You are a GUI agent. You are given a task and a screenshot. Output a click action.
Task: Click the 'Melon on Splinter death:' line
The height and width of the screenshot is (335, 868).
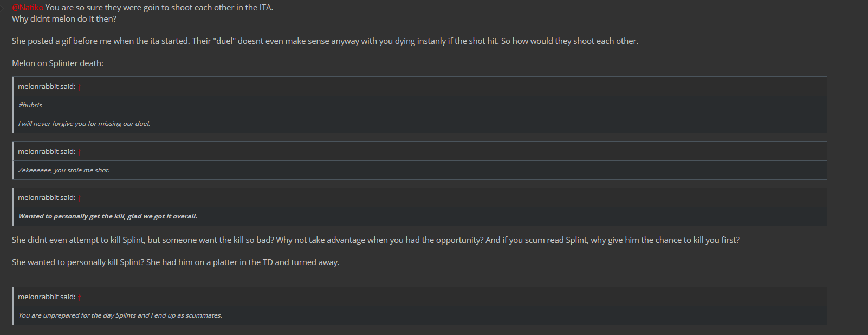click(x=57, y=63)
